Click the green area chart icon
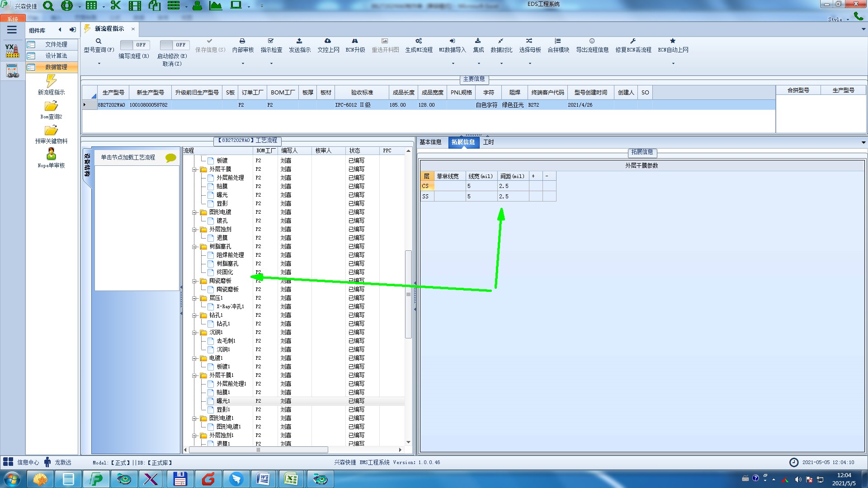This screenshot has height=488, width=868. 216,5
